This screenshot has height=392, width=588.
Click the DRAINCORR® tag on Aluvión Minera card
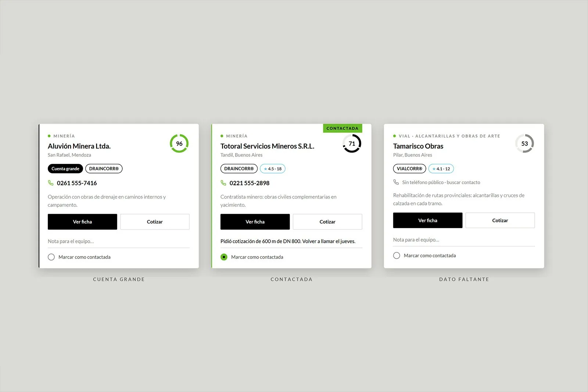point(104,169)
